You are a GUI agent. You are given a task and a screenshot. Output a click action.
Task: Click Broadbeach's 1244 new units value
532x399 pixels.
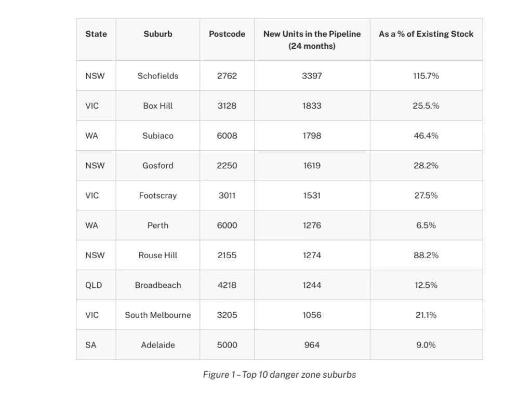click(312, 285)
